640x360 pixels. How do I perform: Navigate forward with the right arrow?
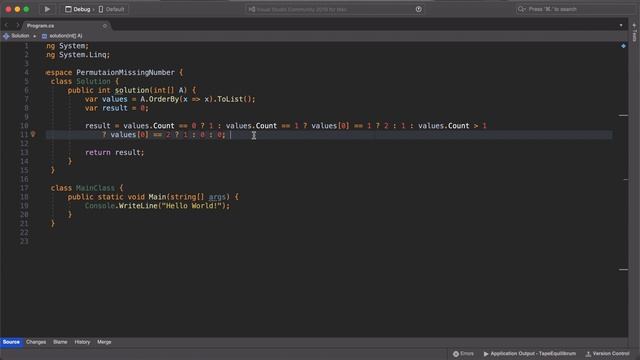point(17,25)
